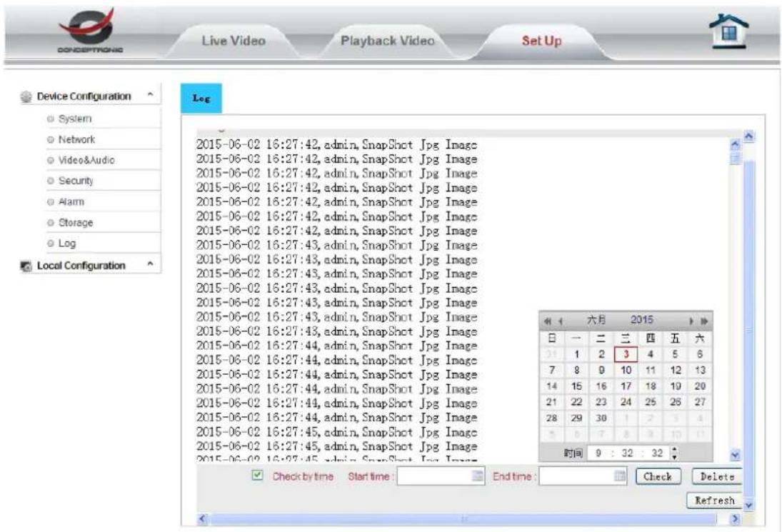Open Security settings in sidebar
Screen dimensions: 782x532
click(x=76, y=181)
